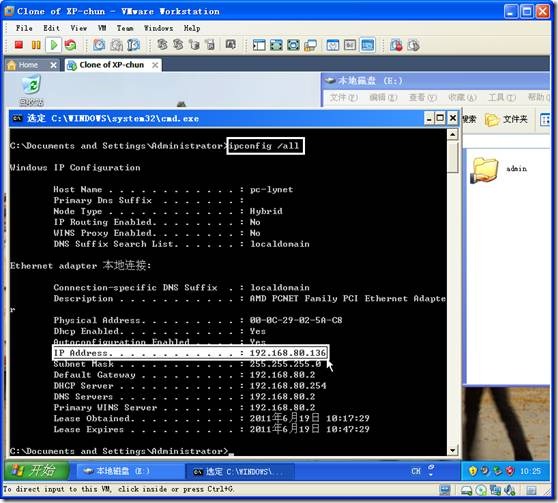Click the 文件夹 folders button in Explorer

(506, 119)
